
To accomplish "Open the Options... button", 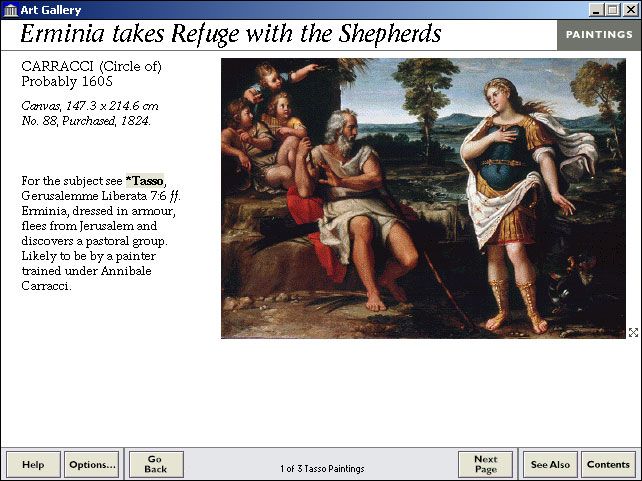I will coord(92,465).
